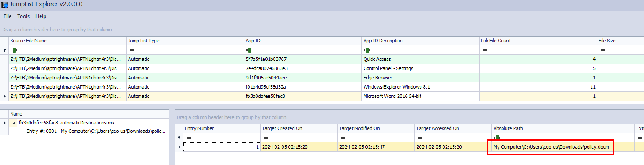
Task: Click the Target Accessed On equals filter icon
Action: [x=420, y=138]
